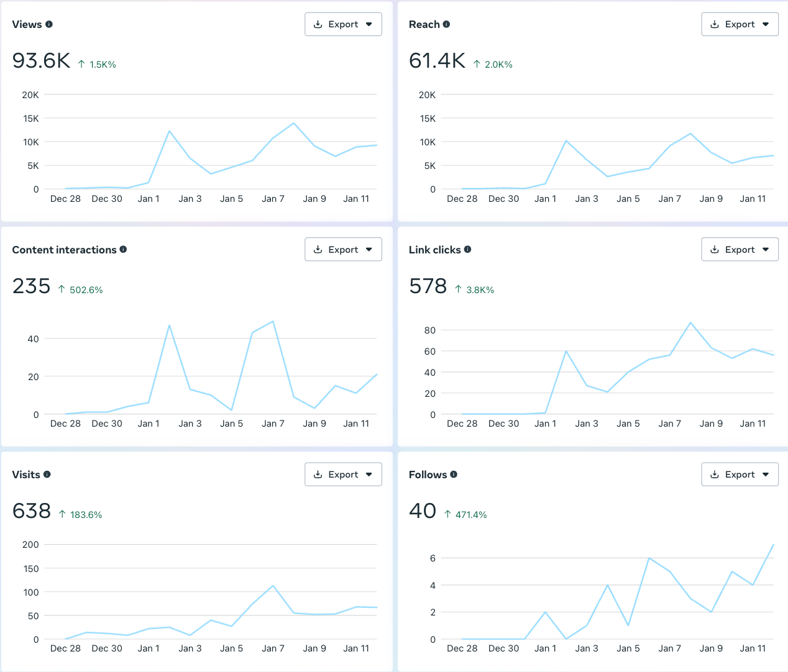
Task: Click Export text in Content interactions card
Action: coord(343,250)
